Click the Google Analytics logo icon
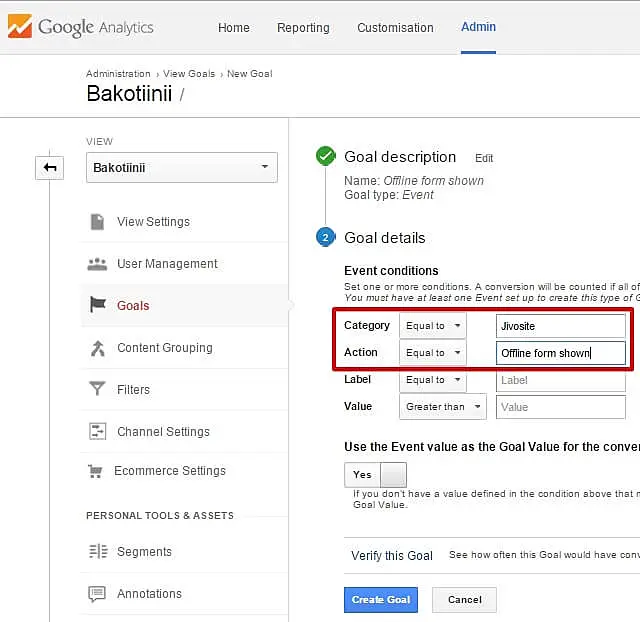Screen dimensions: 640x622 point(19,27)
